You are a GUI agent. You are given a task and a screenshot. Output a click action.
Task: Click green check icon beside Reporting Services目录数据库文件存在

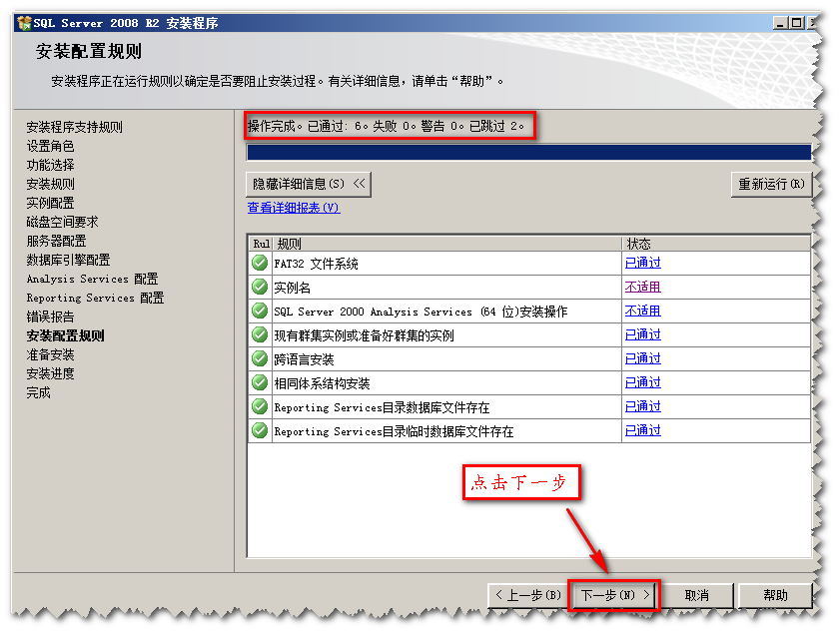tap(260, 406)
